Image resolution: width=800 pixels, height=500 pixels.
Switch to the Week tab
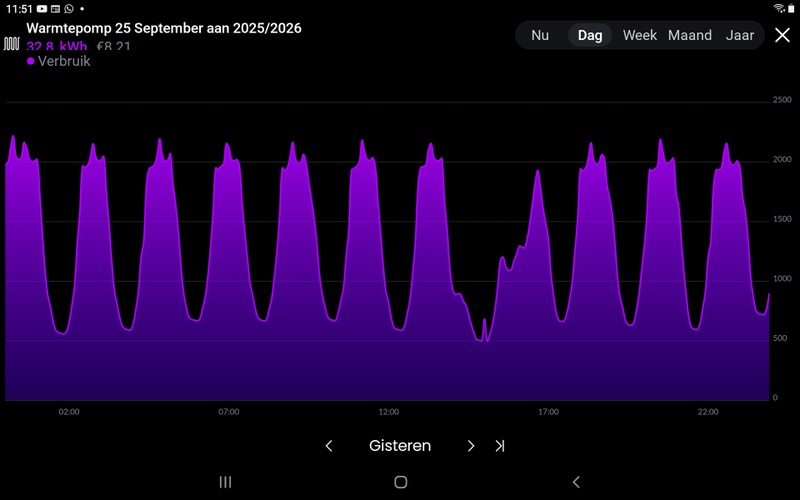(639, 35)
